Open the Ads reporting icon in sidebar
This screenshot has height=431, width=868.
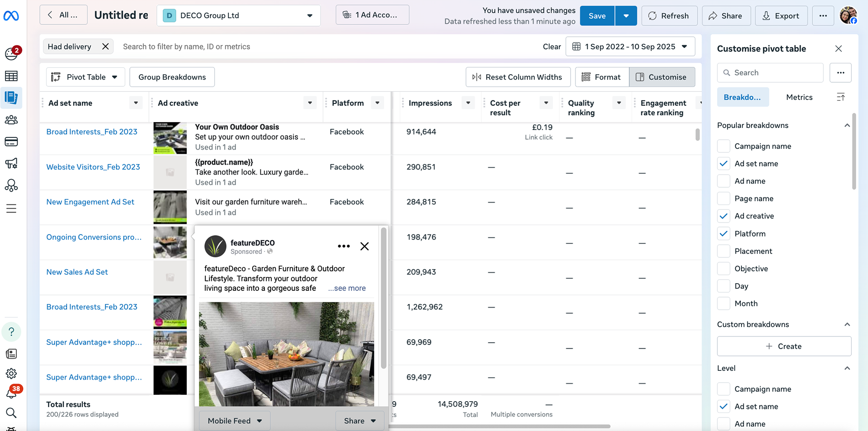[x=11, y=97]
